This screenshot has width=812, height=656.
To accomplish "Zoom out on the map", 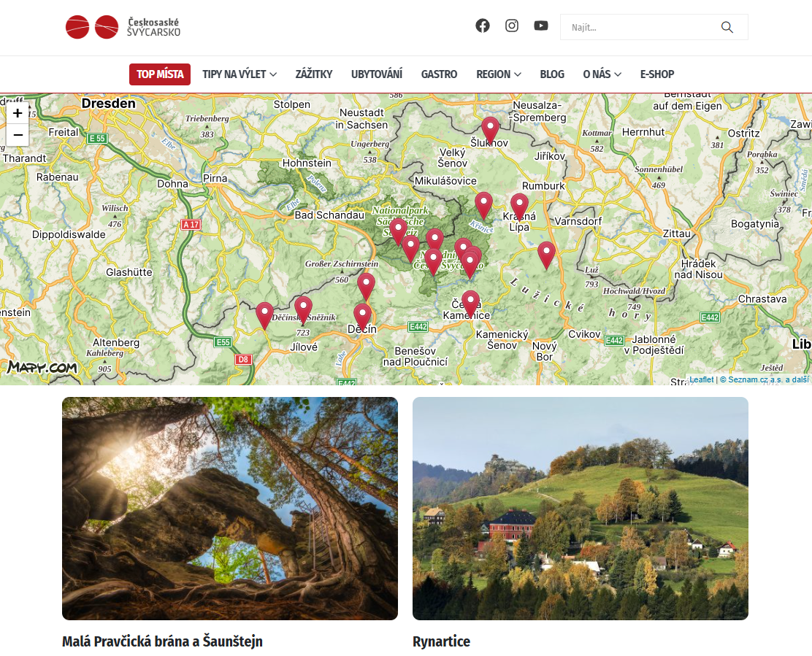I will [x=18, y=135].
